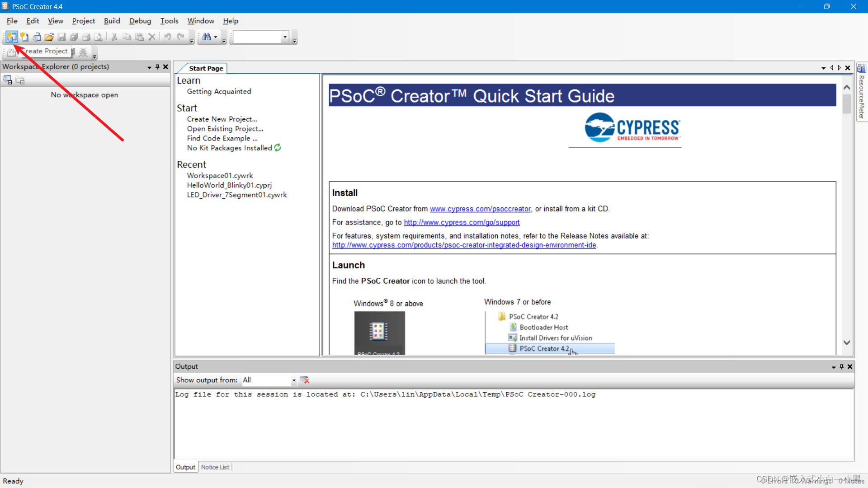The width and height of the screenshot is (868, 488).
Task: Click the Getting Acquainted link
Action: [x=219, y=91]
